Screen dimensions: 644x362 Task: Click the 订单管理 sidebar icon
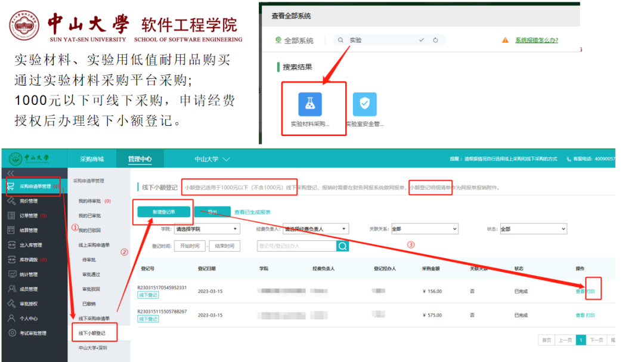click(12, 215)
